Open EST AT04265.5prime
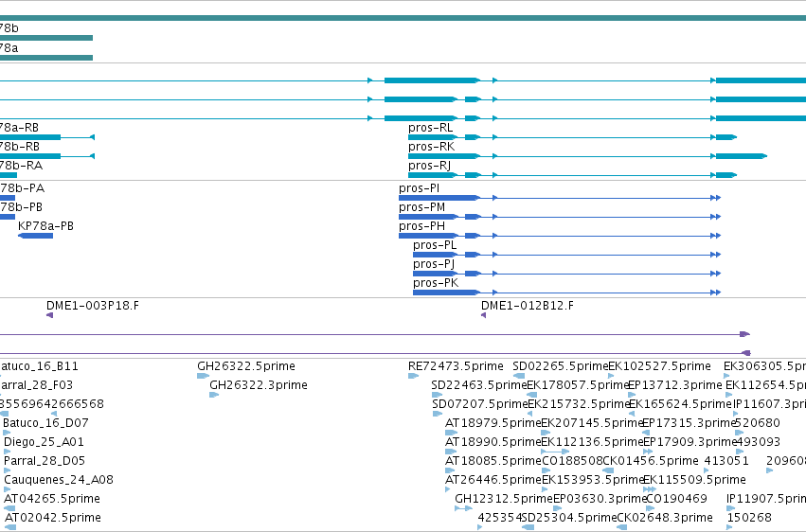The image size is (806, 532). coord(52,499)
